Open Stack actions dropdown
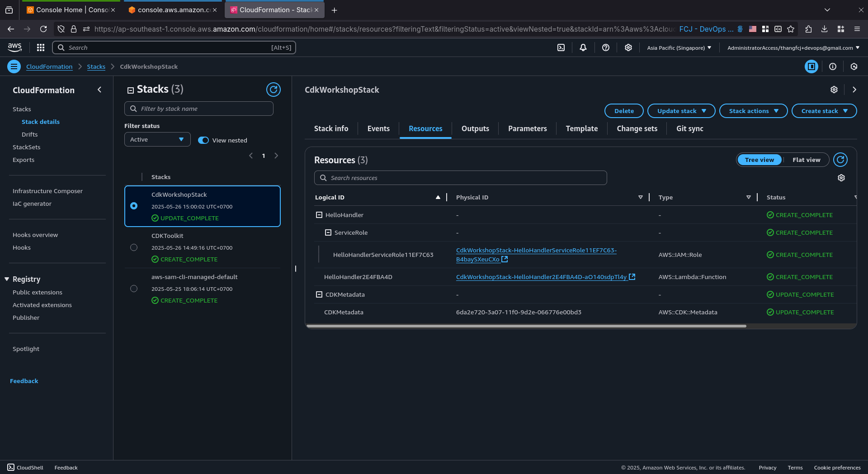This screenshot has height=474, width=868. point(754,111)
